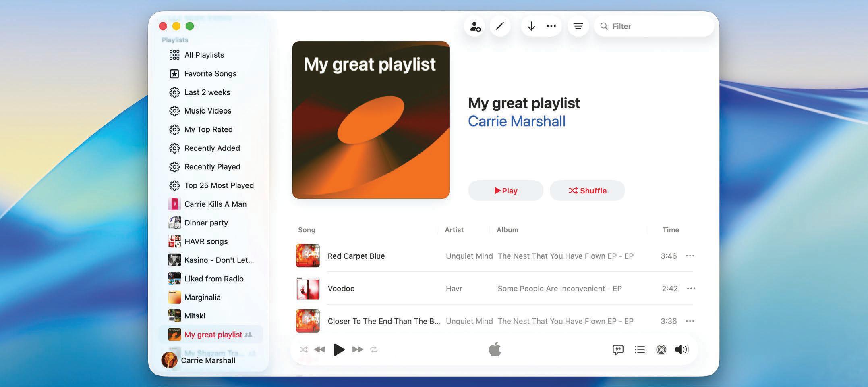The width and height of the screenshot is (868, 387).
Task: Select the Dinner party playlist
Action: [x=206, y=223]
